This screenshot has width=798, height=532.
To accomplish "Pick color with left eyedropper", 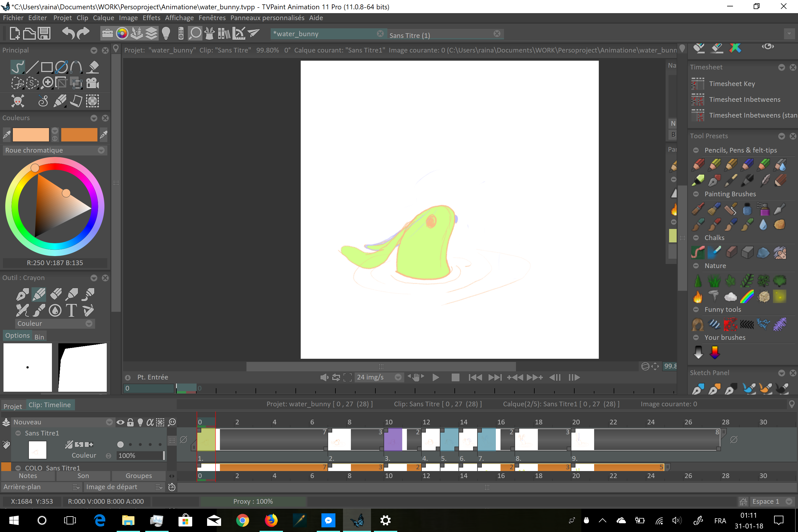I will pos(6,135).
